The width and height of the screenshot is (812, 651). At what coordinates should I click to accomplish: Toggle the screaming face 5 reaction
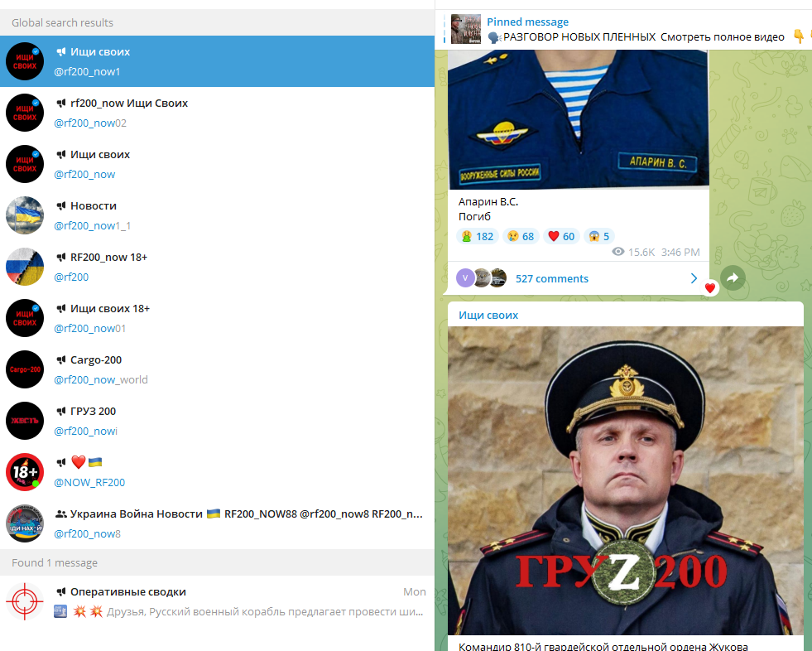[598, 236]
